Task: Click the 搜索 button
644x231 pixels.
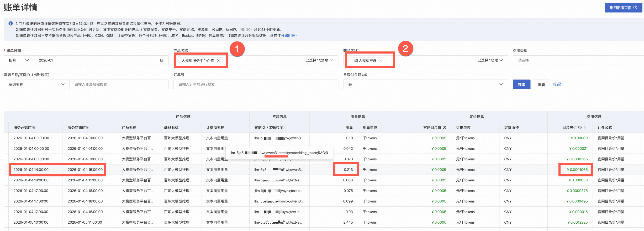Action: [522, 84]
